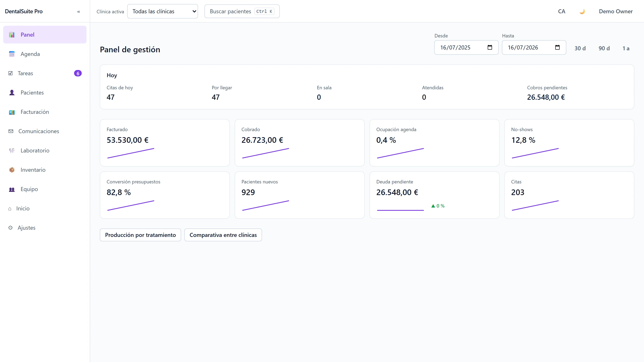
Task: Click the Atendidas label
Action: (x=432, y=88)
